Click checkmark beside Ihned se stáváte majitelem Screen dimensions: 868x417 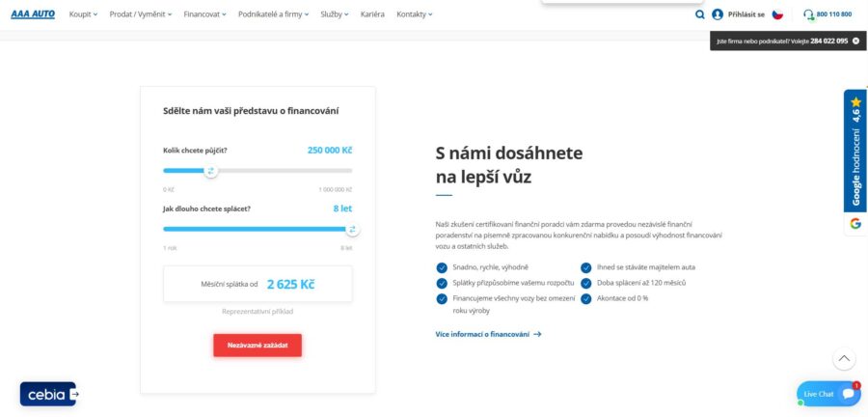(x=585, y=267)
